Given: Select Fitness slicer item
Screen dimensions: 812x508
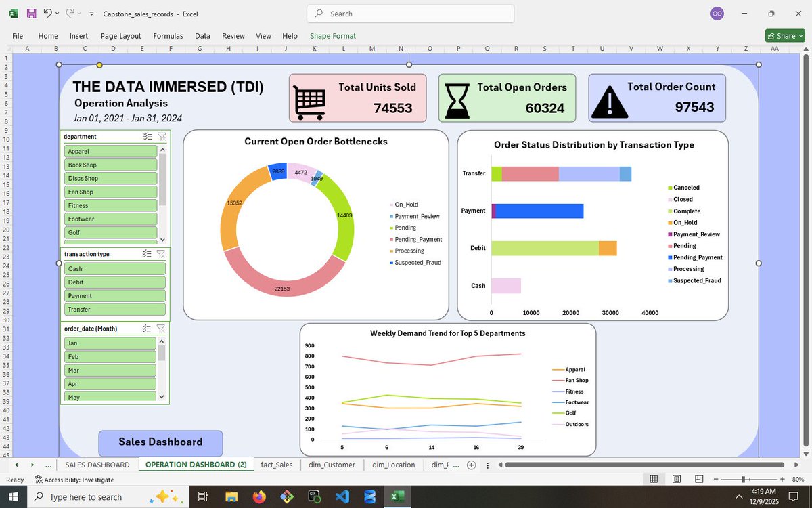Looking at the screenshot, I should click(x=111, y=205).
